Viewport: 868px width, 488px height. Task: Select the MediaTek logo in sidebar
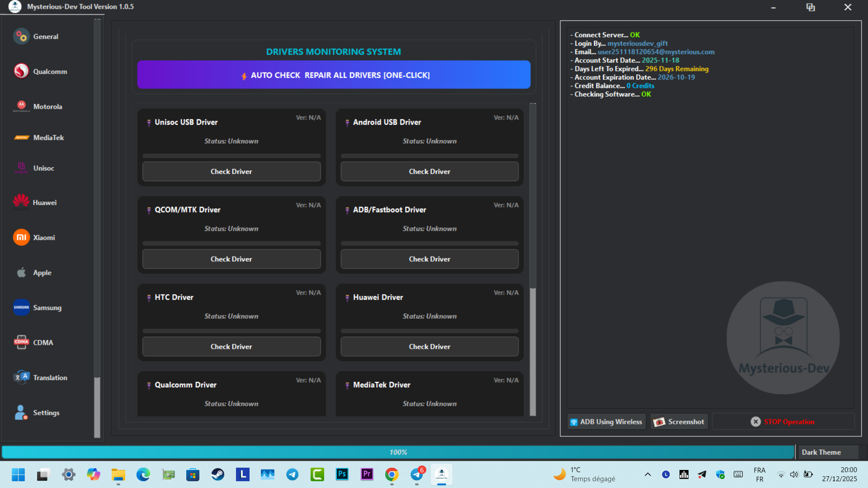coord(21,137)
